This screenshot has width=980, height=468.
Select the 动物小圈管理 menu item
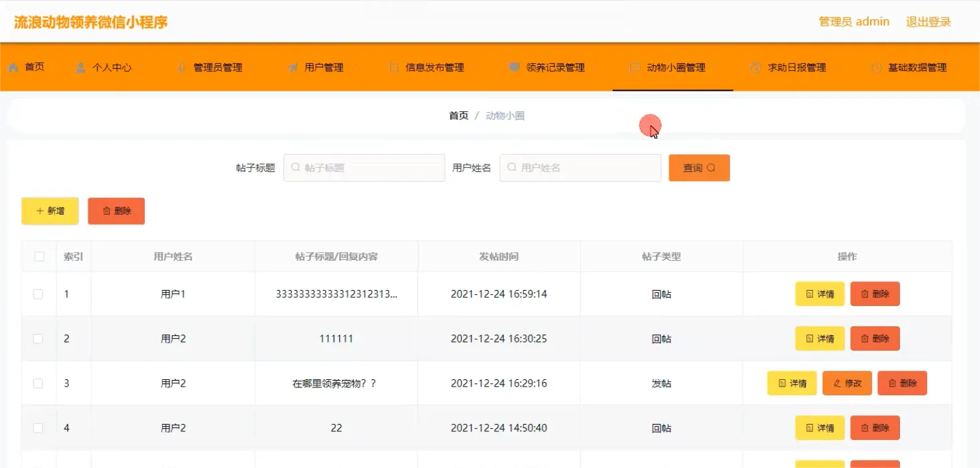click(673, 67)
